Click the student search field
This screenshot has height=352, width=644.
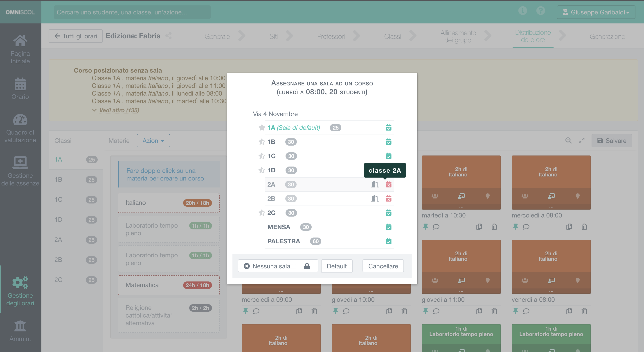(x=132, y=12)
